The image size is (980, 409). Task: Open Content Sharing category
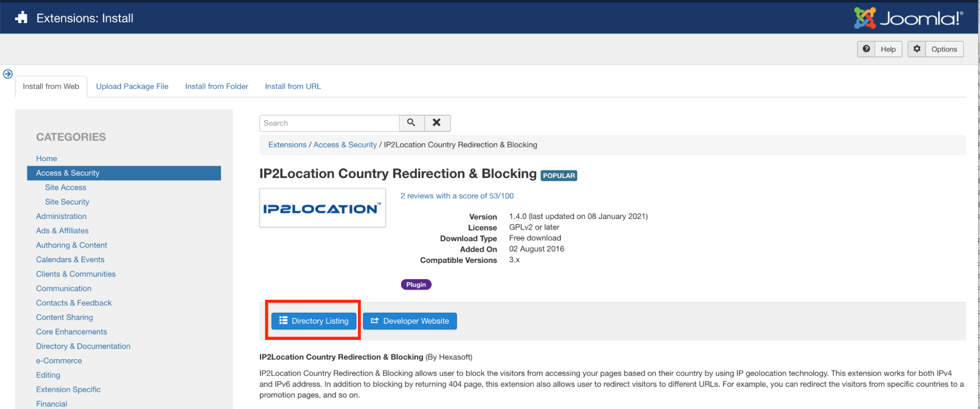click(x=64, y=317)
